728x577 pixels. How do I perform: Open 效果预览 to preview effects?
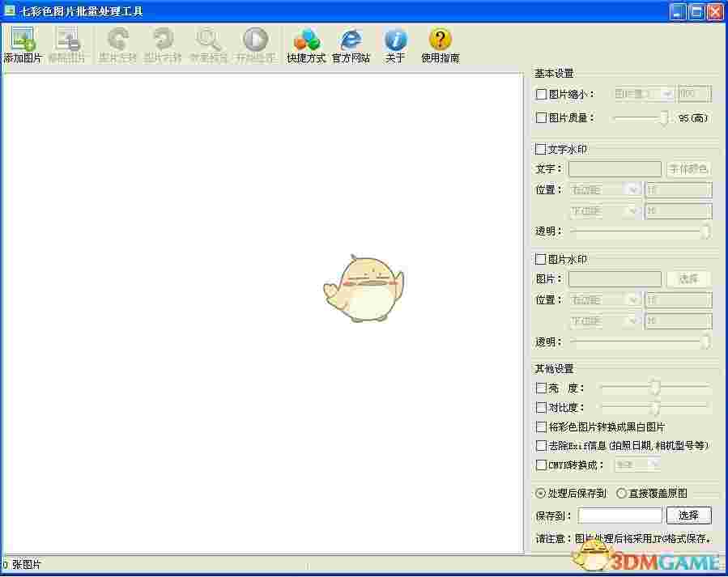click(x=209, y=42)
